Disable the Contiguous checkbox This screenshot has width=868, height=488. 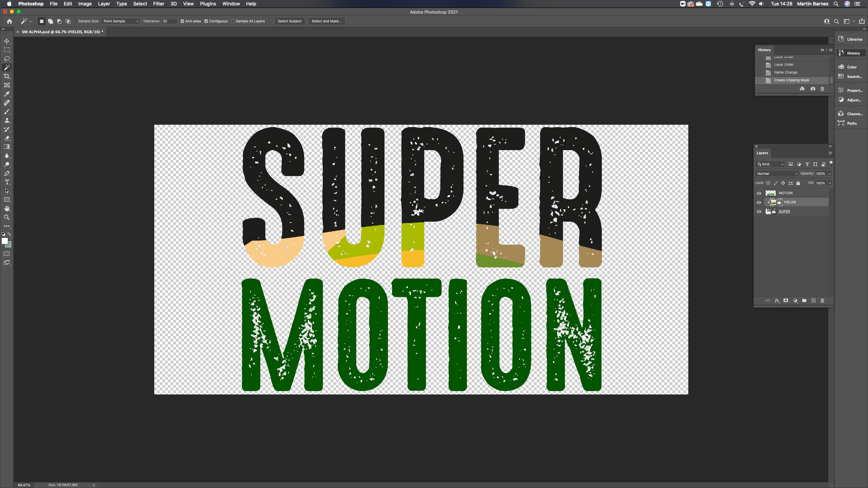click(x=206, y=21)
